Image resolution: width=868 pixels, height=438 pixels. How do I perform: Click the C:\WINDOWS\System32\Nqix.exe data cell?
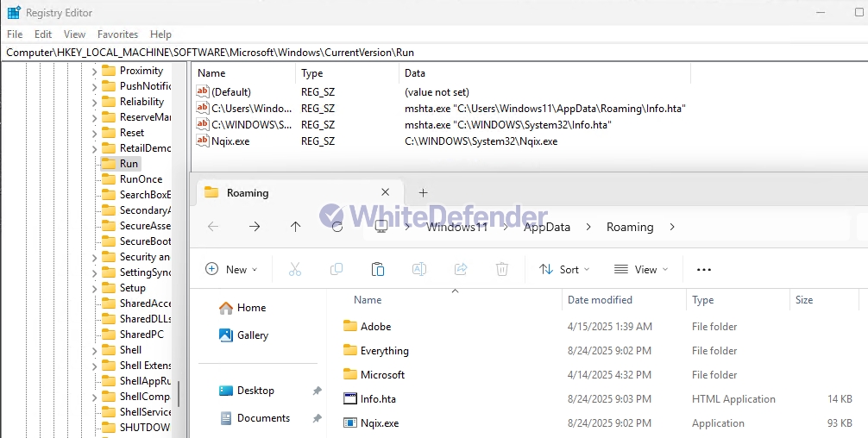click(x=481, y=141)
